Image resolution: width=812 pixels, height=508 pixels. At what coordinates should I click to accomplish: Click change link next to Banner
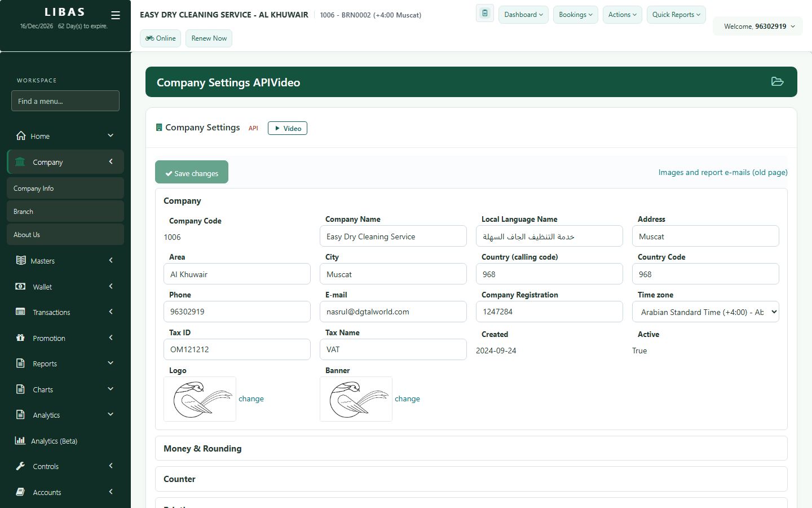point(407,398)
